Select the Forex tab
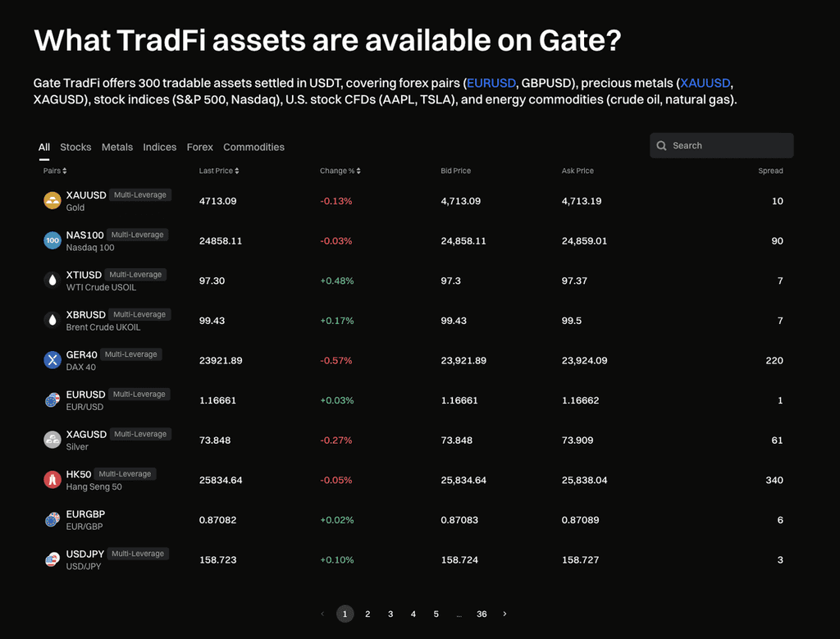Screen dimensions: 840x639 click(x=199, y=147)
